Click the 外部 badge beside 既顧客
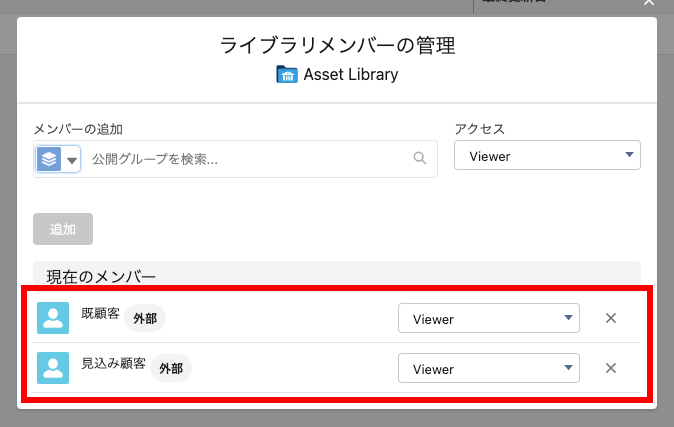 pyautogui.click(x=146, y=318)
